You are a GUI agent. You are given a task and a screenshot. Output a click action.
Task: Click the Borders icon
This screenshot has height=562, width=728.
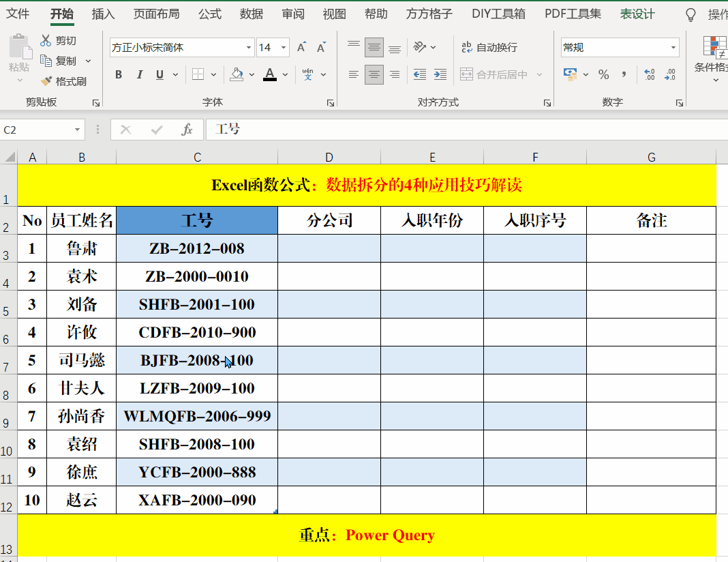tap(198, 74)
